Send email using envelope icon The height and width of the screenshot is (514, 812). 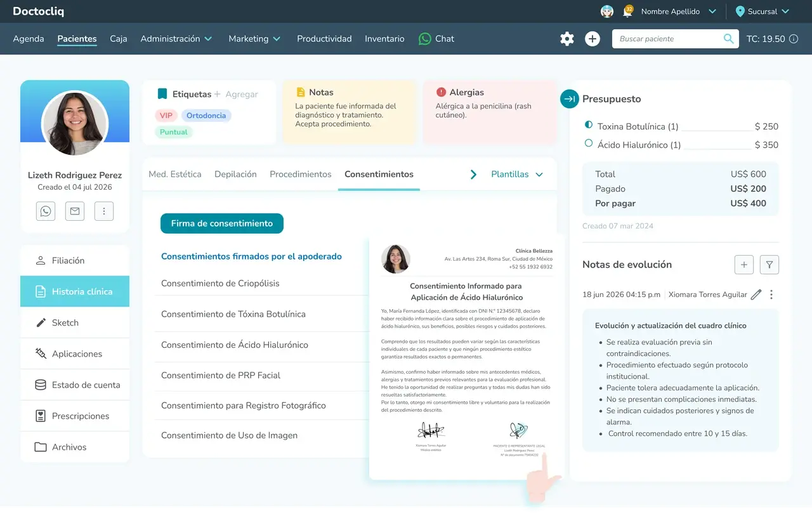tap(75, 211)
